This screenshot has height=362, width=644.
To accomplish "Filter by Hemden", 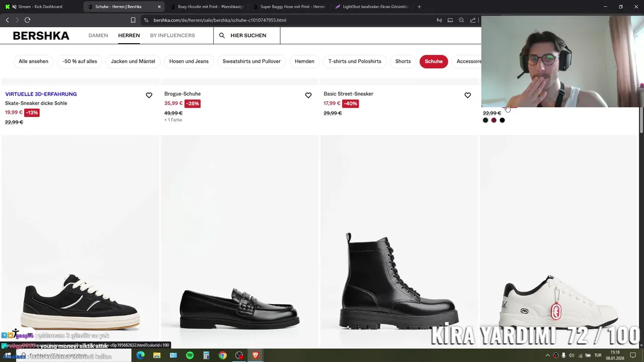I will click(x=304, y=61).
